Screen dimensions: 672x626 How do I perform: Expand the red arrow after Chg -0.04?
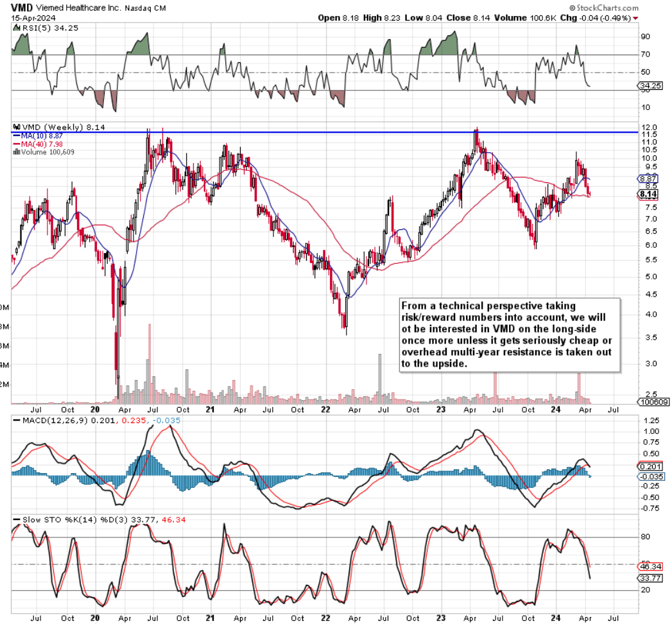[x=636, y=18]
